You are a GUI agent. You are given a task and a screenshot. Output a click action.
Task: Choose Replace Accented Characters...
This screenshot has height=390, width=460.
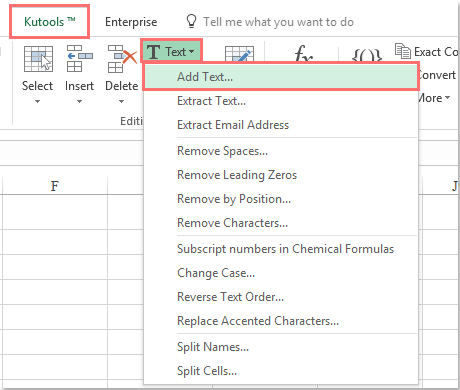pyautogui.click(x=281, y=321)
